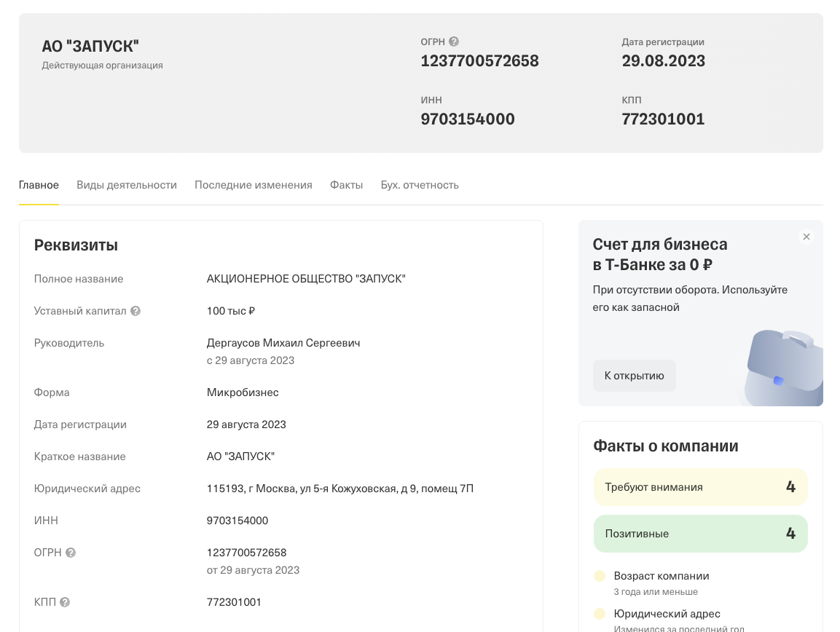Click the help icon next to ОГРН in header
Image resolution: width=840 pixels, height=632 pixels.
pos(454,42)
